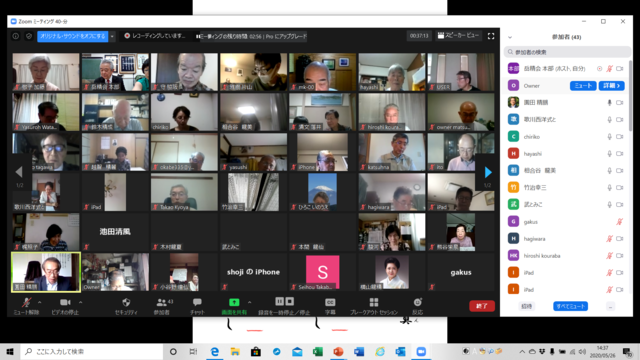Screen dimensions: 640x360
Task: Expand video options arrow beside camera
Action: [x=80, y=302]
